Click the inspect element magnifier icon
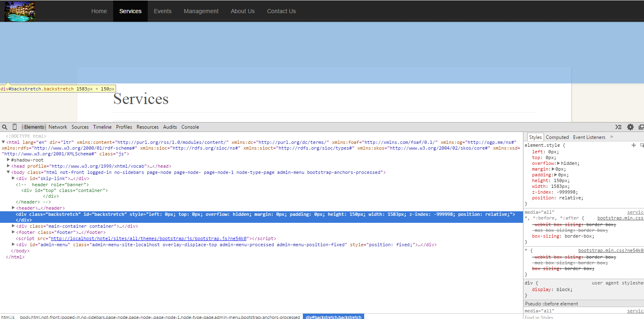The height and width of the screenshot is (319, 644). [x=5, y=127]
